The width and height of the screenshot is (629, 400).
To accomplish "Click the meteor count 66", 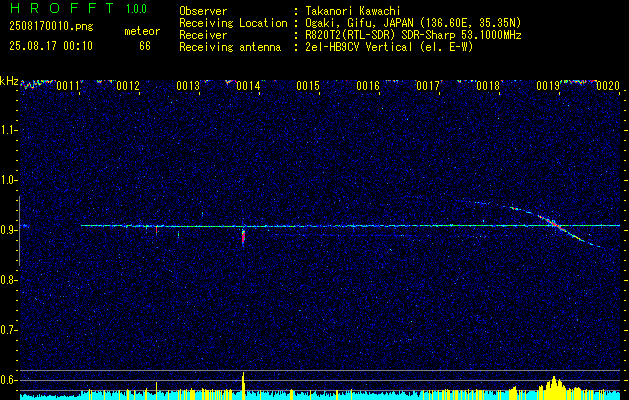I will pyautogui.click(x=145, y=46).
